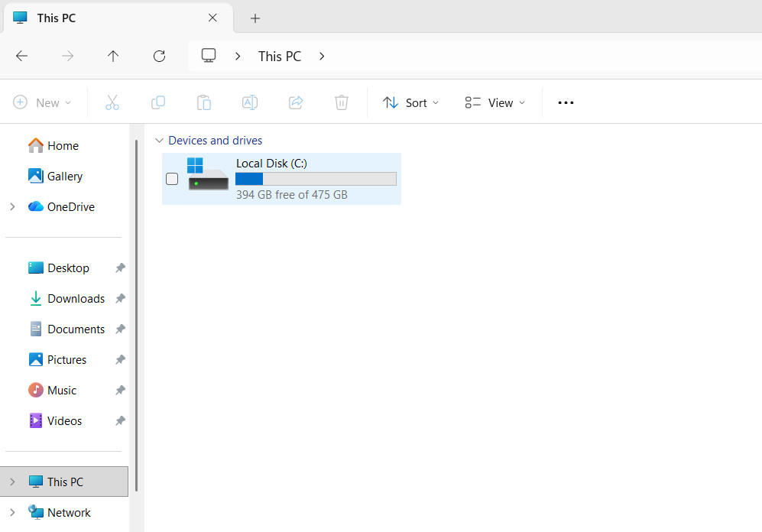The width and height of the screenshot is (762, 532).
Task: Refresh the current folder view
Action: (x=160, y=57)
